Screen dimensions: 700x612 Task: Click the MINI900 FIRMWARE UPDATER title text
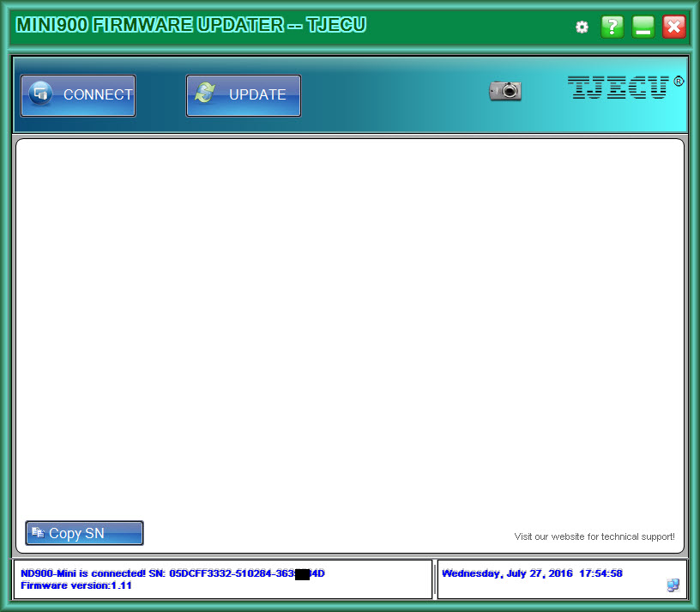pos(191,25)
